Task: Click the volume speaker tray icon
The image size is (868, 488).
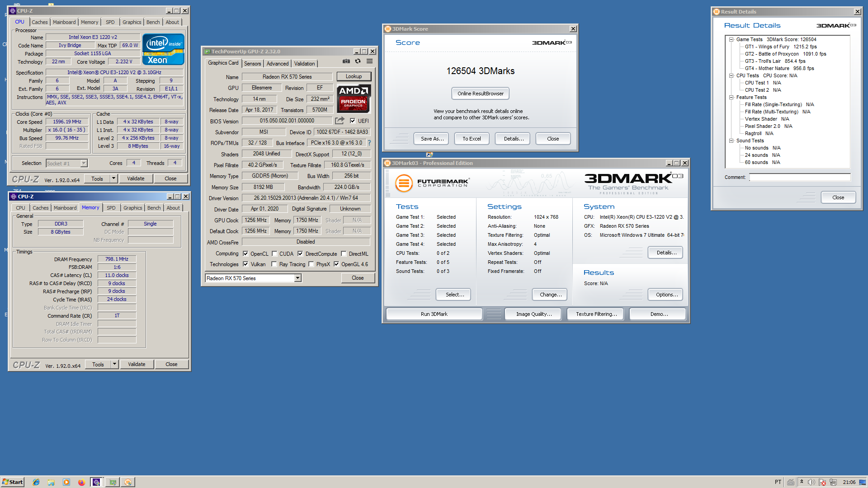Action: click(x=811, y=482)
